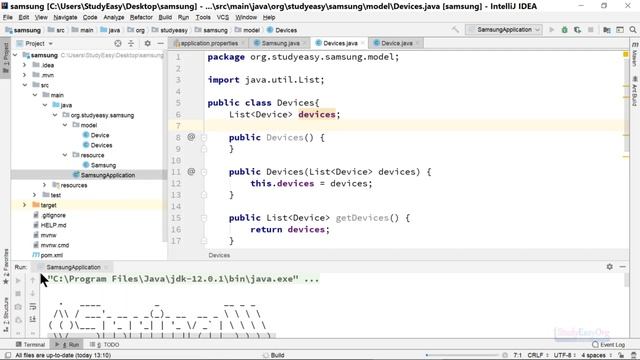
Task: Hide the Project panel with minus icon
Action: [x=160, y=43]
